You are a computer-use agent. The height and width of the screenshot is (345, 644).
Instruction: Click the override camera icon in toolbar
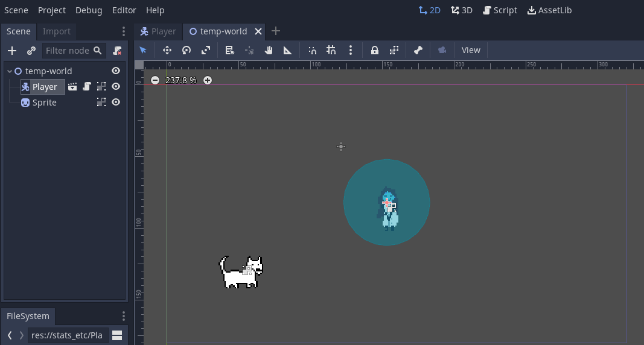point(442,50)
